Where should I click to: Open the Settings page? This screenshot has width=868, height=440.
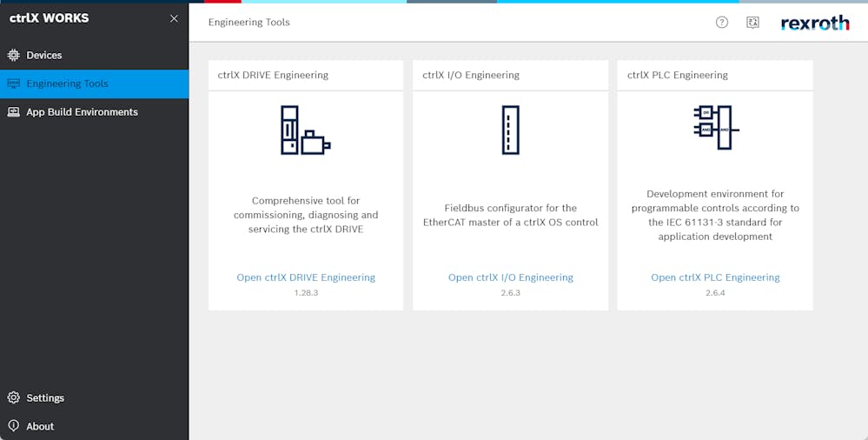click(x=94, y=398)
